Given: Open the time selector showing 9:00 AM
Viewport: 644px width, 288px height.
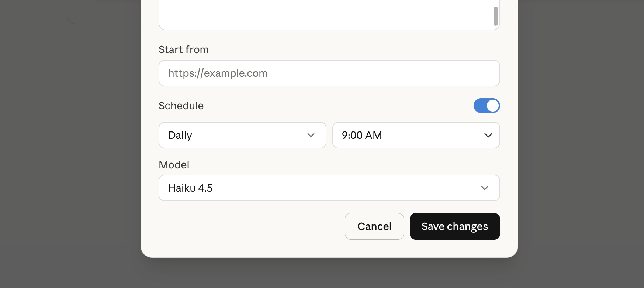Looking at the screenshot, I should [416, 135].
